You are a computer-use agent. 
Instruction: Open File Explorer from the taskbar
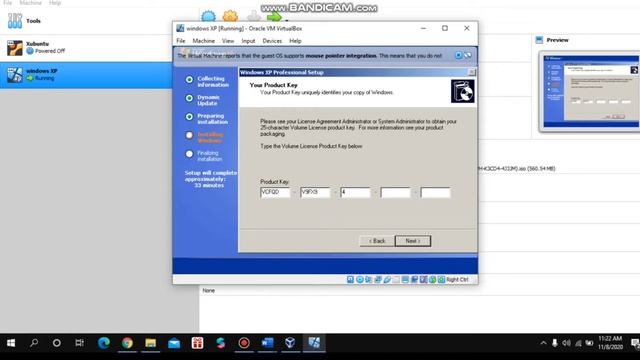coord(151,343)
